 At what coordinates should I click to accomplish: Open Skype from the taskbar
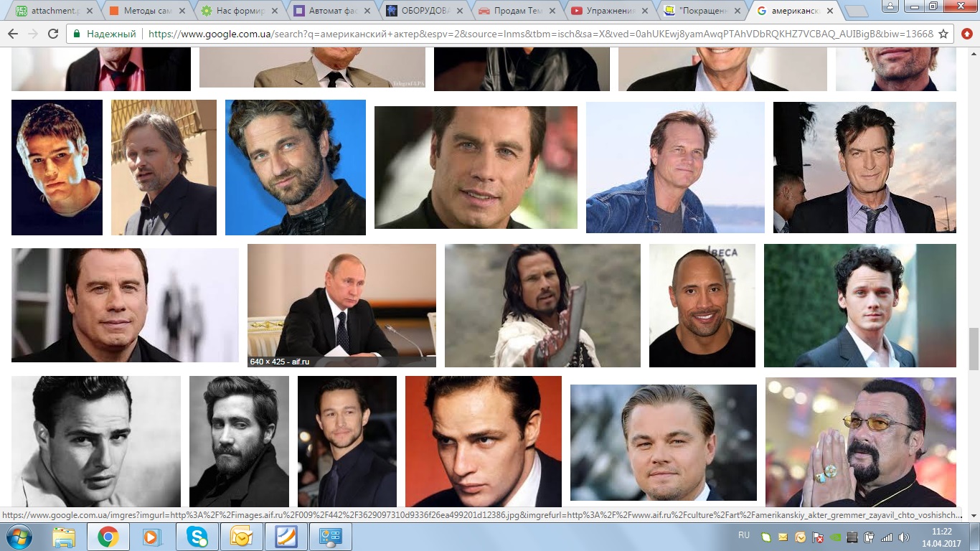point(197,537)
